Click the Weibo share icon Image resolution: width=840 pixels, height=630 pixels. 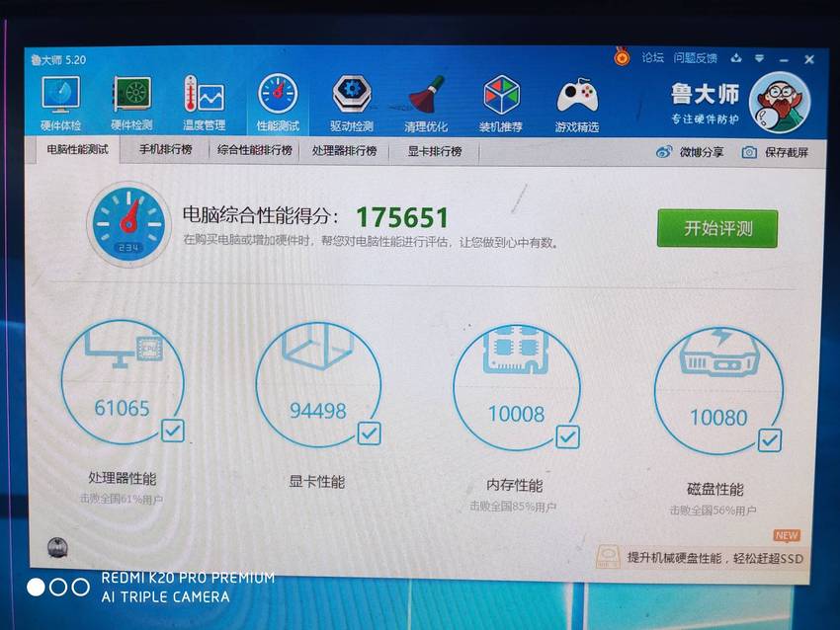pos(664,152)
